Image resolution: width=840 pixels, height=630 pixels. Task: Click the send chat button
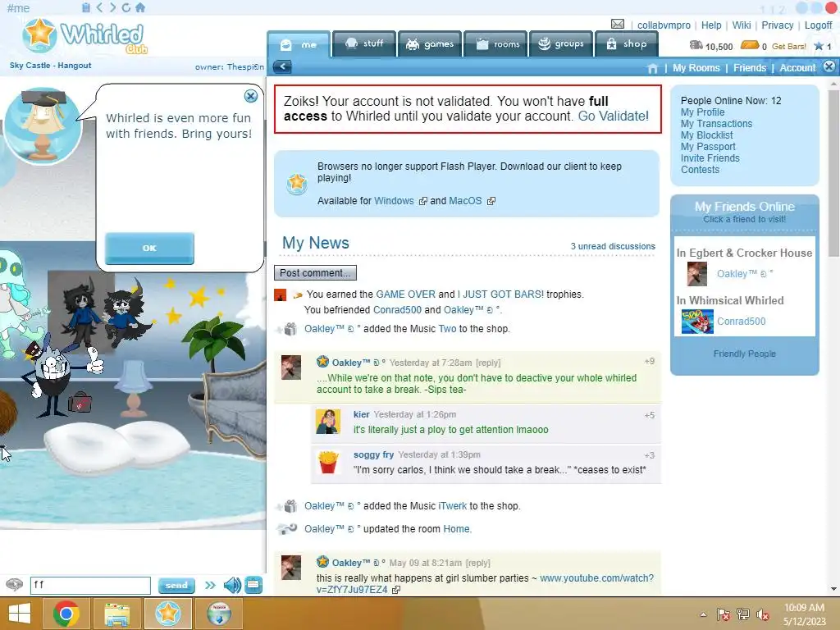[x=176, y=586]
